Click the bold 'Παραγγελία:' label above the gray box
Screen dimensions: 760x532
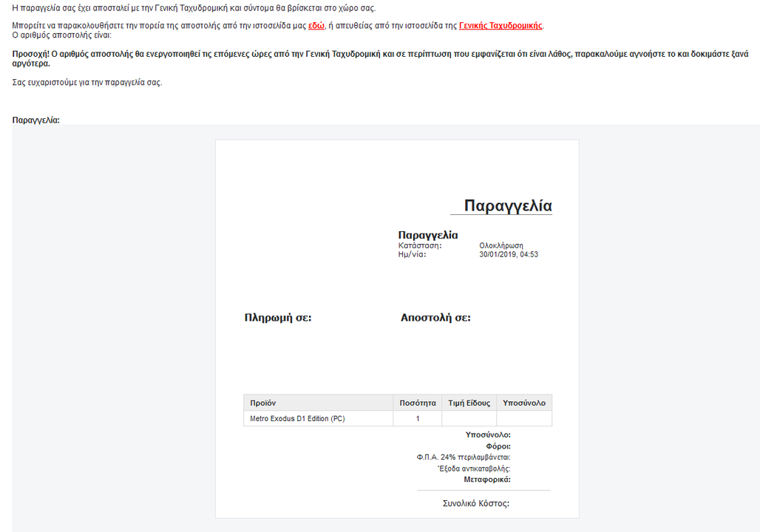36,120
